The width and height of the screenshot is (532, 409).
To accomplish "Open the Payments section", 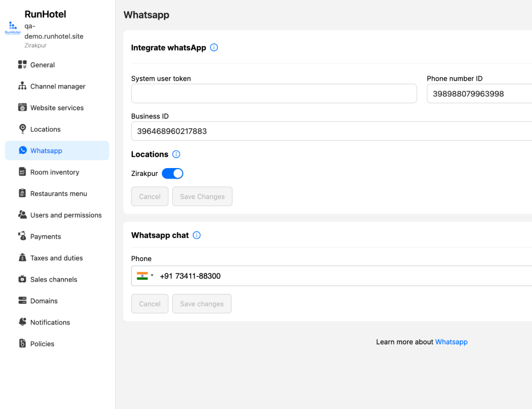I will tap(57, 236).
